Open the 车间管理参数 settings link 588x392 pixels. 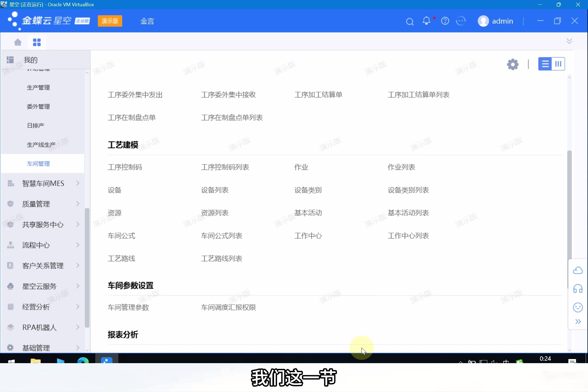[128, 308]
